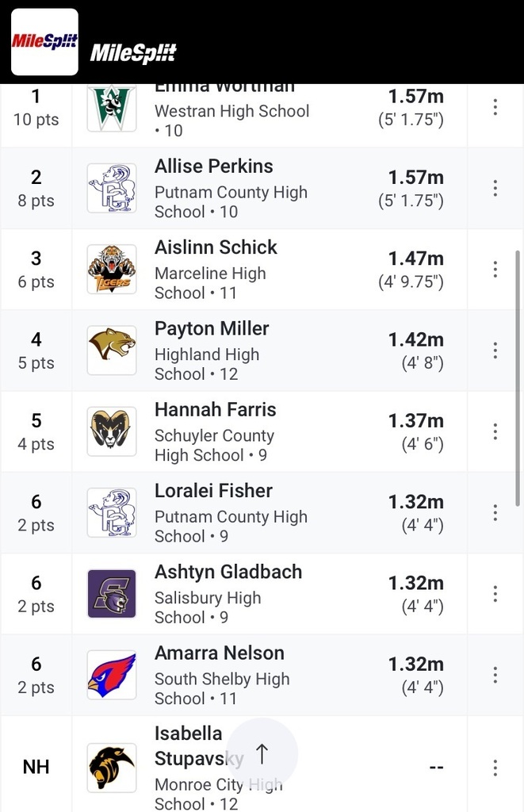
Task: Tap the MileSplit app logo icon
Action: [x=45, y=42]
